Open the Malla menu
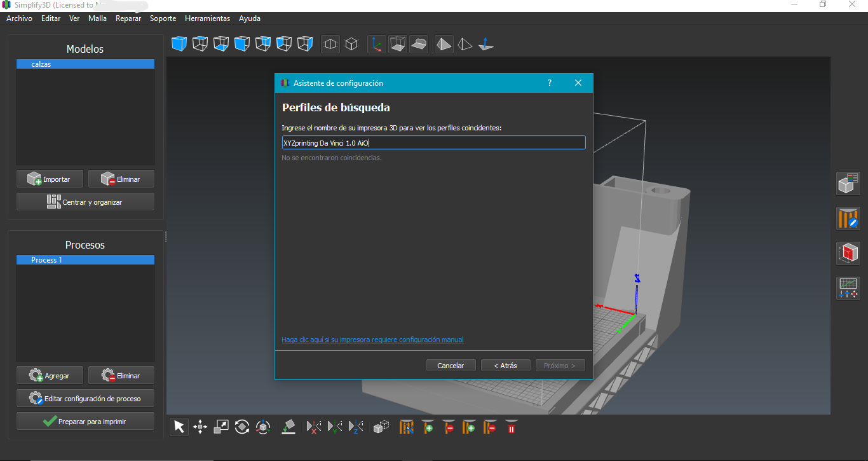The height and width of the screenshot is (461, 868). point(97,18)
